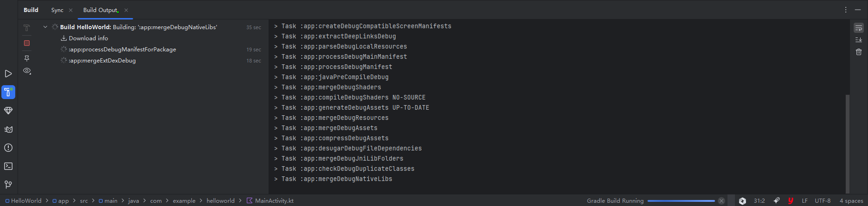Toggle scroll to end of output
This screenshot has width=868, height=206.
coord(858,40)
